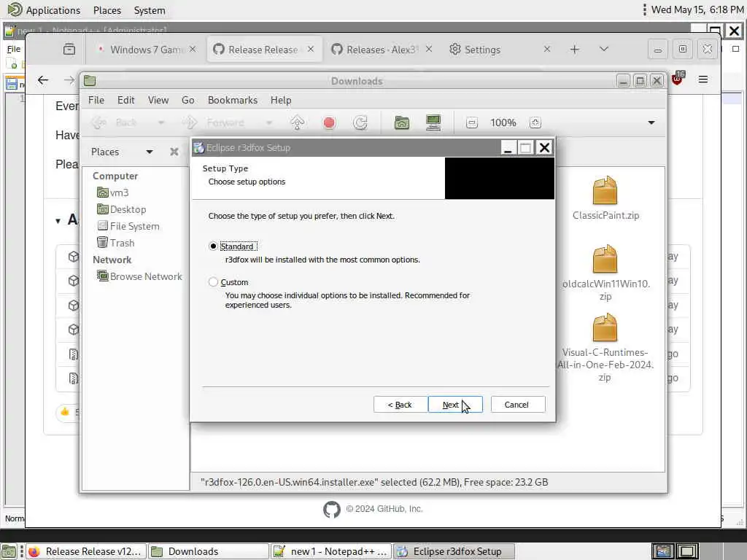This screenshot has height=560, width=747.
Task: Open Computer location icon in toolbar
Action: click(x=433, y=122)
